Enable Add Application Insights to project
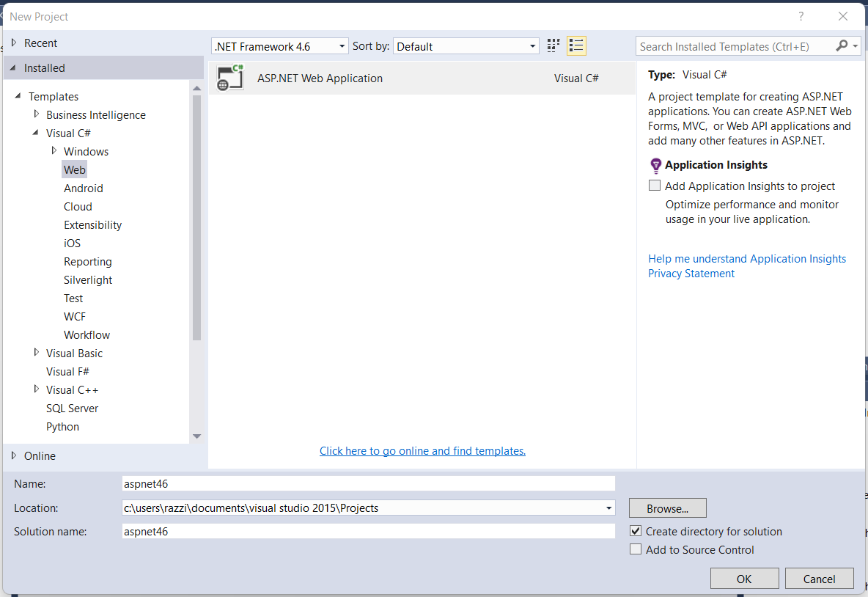This screenshot has height=597, width=868. (655, 186)
